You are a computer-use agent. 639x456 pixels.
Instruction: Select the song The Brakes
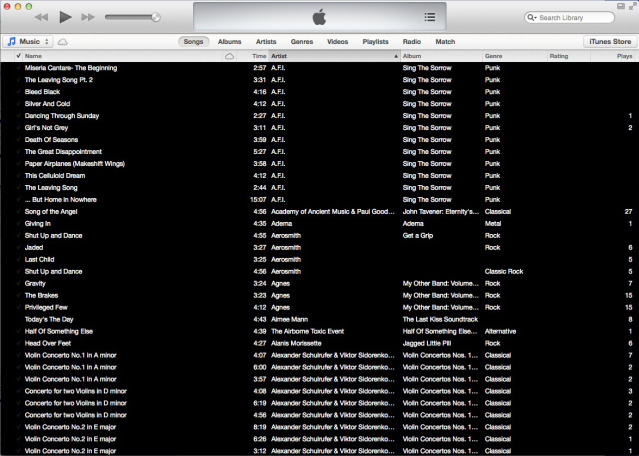click(41, 295)
